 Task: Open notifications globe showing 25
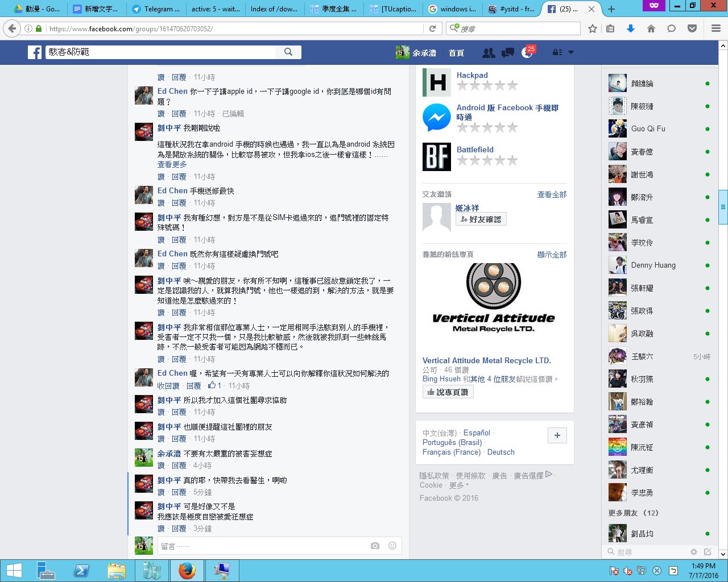pos(527,52)
